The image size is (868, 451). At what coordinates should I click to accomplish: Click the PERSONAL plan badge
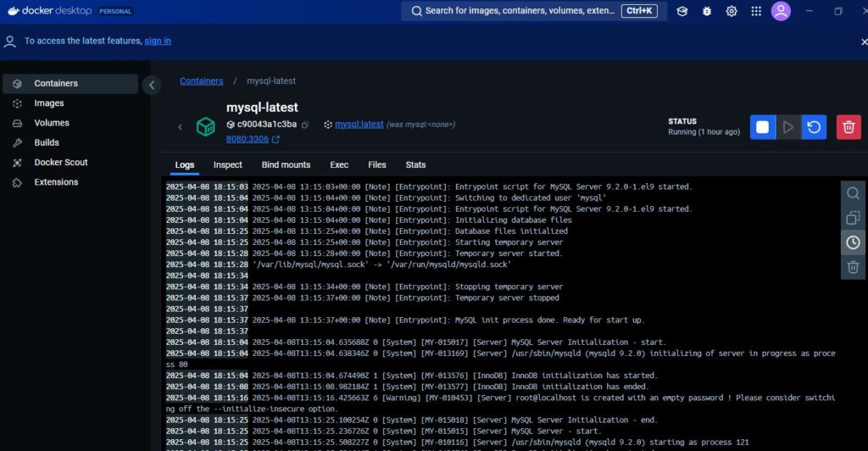(x=115, y=11)
